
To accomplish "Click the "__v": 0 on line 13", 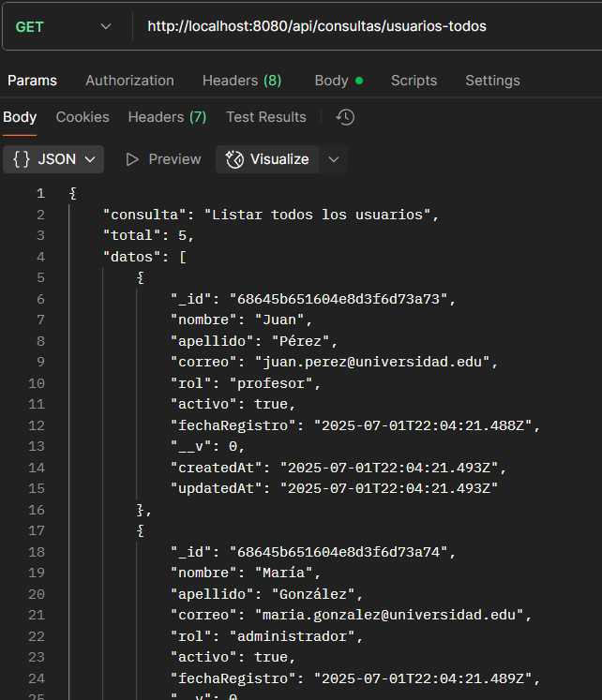I will point(207,446).
